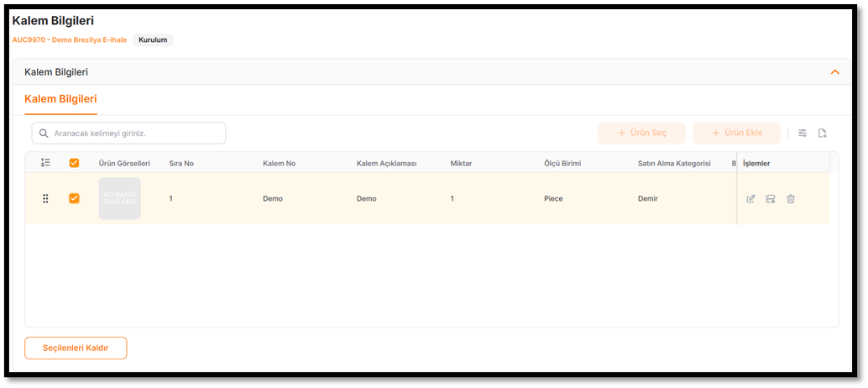Uncheck the select-all checkbox in table header
The width and height of the screenshot is (868, 388).
(74, 163)
